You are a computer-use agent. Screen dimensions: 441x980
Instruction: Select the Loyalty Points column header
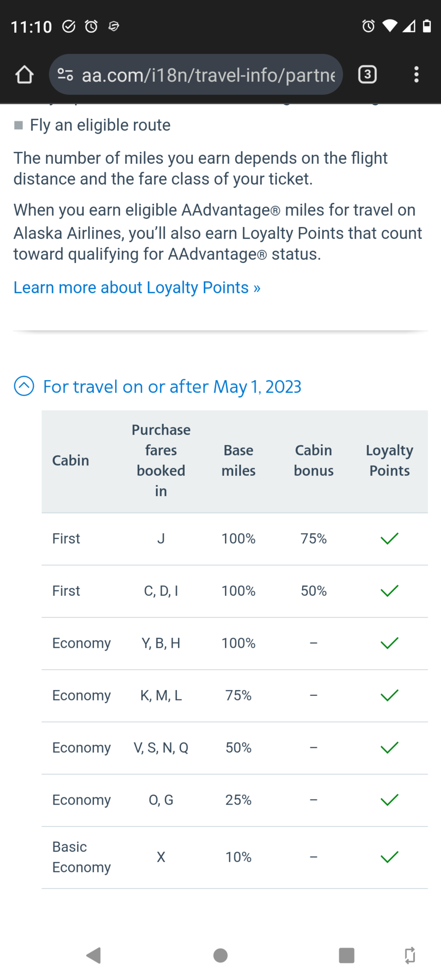pos(390,461)
